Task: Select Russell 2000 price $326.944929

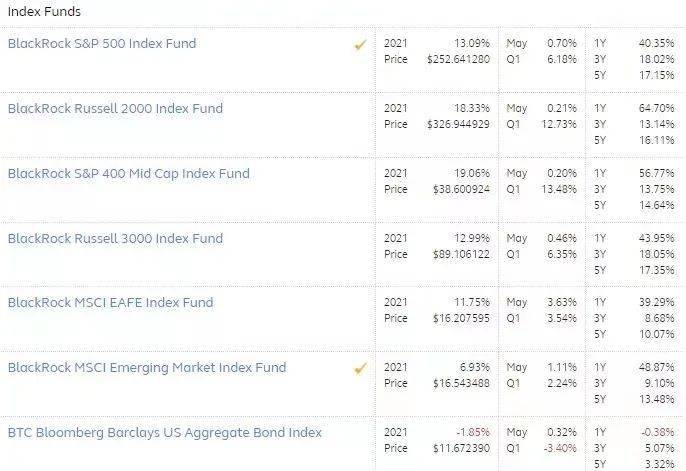Action: pos(458,124)
